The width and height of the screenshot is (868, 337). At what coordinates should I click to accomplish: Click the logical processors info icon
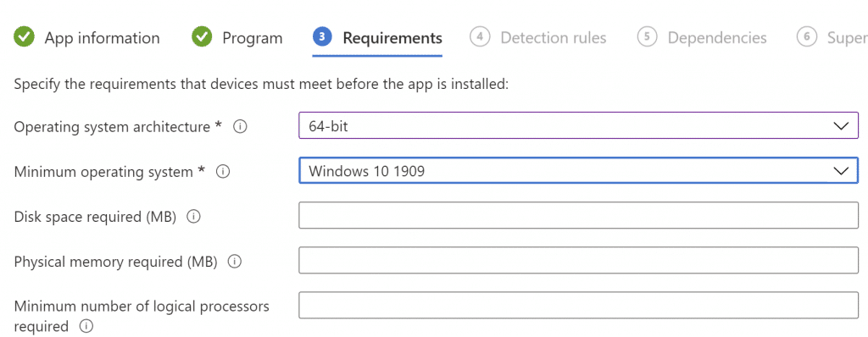(86, 327)
